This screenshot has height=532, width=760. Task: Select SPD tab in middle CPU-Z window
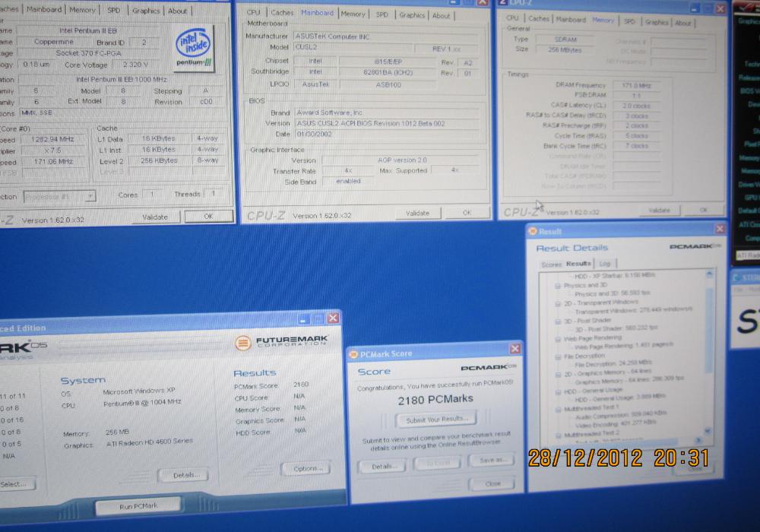[382, 14]
